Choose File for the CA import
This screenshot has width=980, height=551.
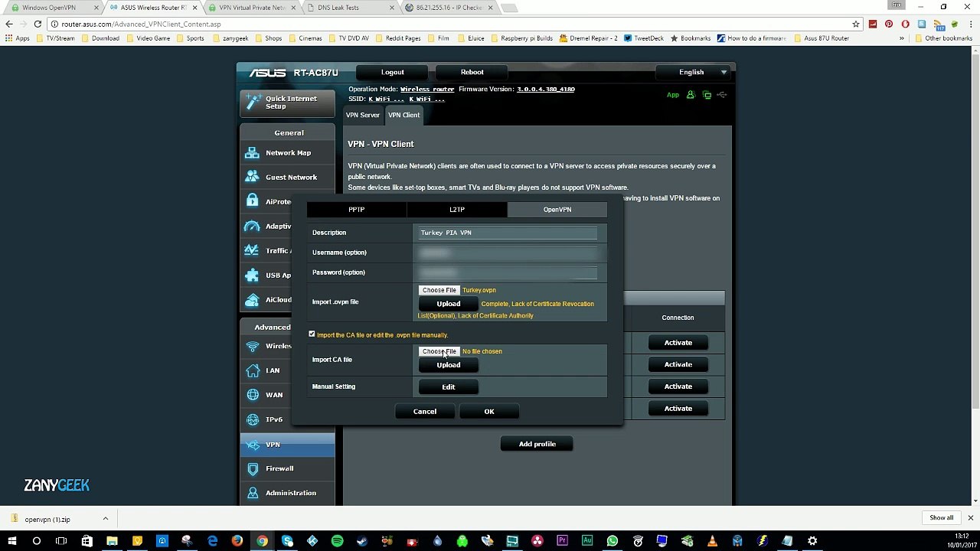click(x=439, y=351)
